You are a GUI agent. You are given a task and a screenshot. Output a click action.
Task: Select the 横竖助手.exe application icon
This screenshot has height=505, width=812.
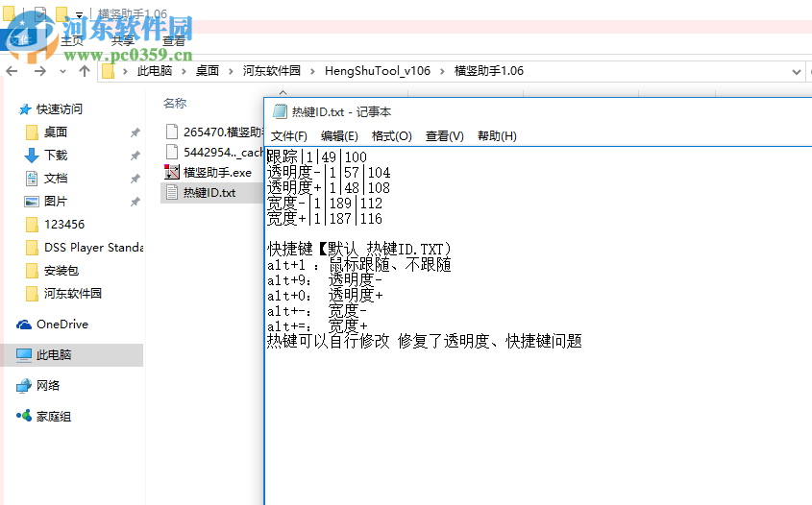pos(172,172)
